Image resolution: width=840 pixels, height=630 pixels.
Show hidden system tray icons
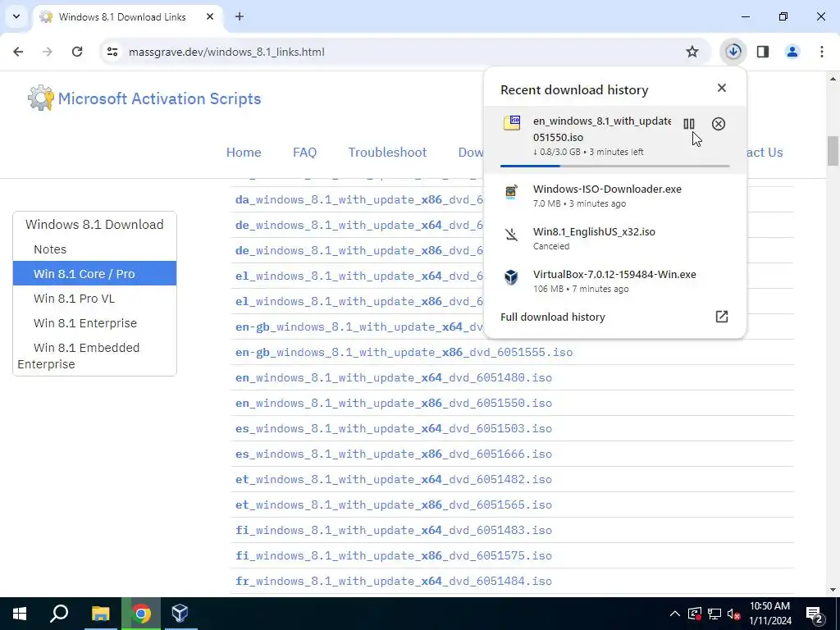(x=675, y=614)
